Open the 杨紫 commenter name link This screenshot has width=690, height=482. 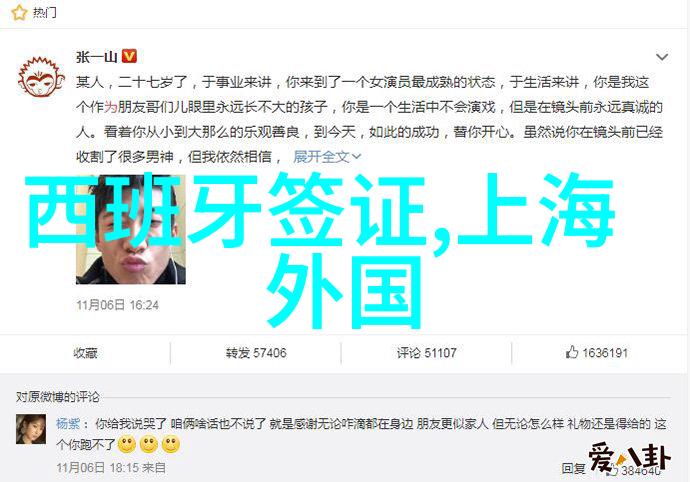[68, 423]
